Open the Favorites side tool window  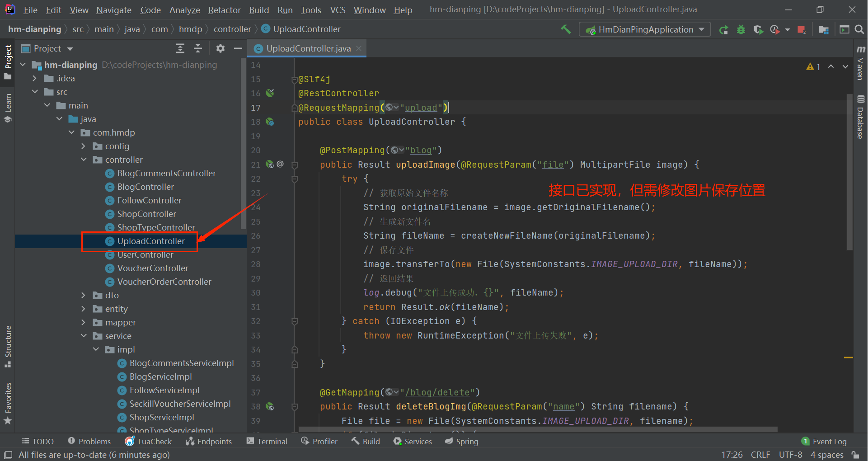[x=8, y=403]
